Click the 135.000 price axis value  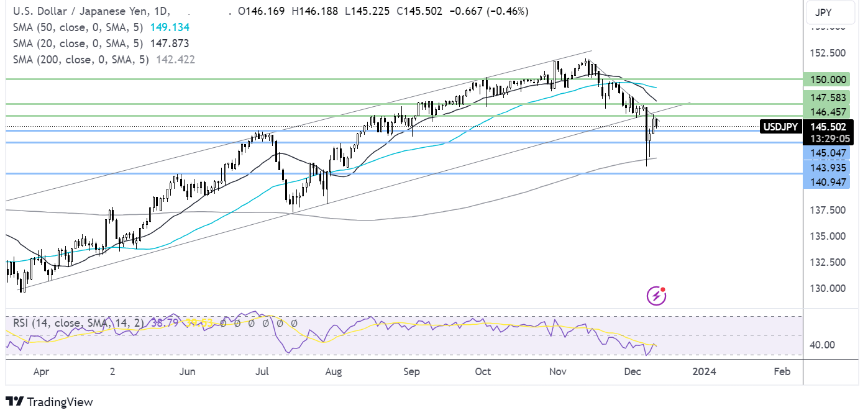828,237
